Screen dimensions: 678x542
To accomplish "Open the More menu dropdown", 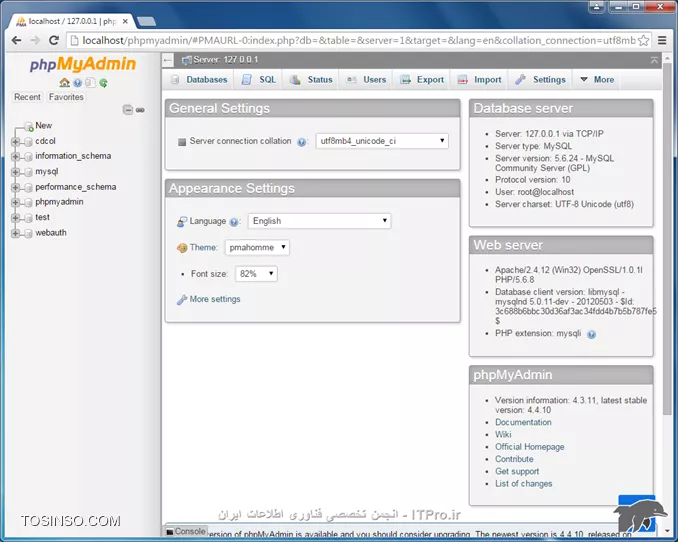I will (x=597, y=80).
